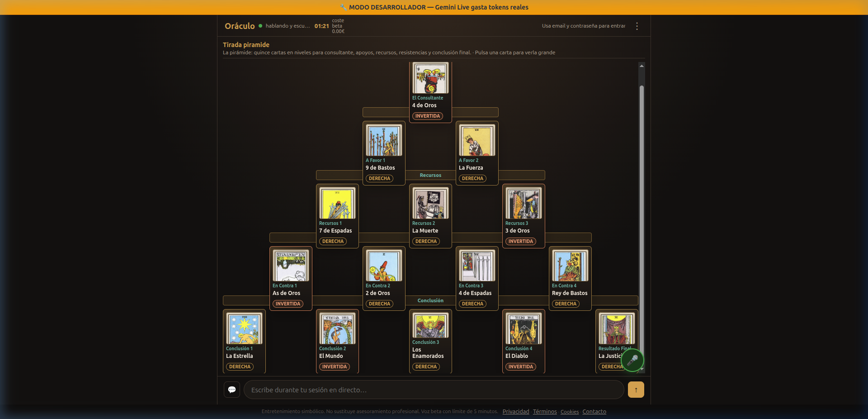Open the As de Oros card image

click(291, 266)
